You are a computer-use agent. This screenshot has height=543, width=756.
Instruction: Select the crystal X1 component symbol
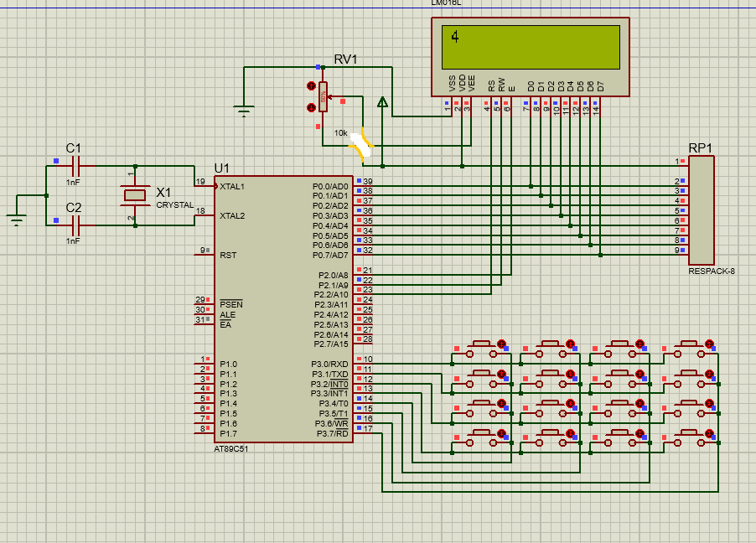point(135,195)
